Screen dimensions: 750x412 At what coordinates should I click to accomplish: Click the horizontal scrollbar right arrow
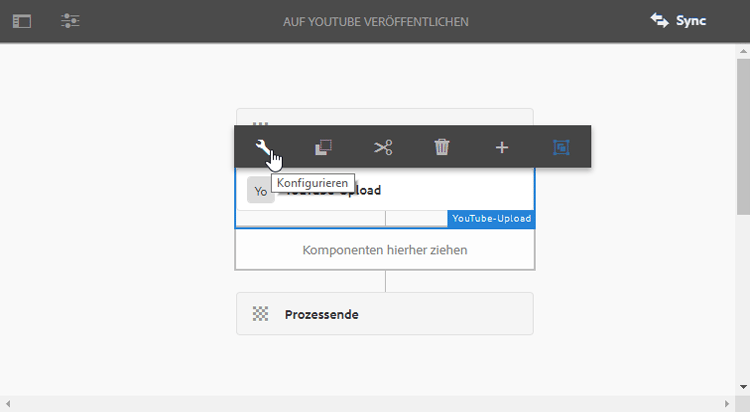(x=727, y=404)
